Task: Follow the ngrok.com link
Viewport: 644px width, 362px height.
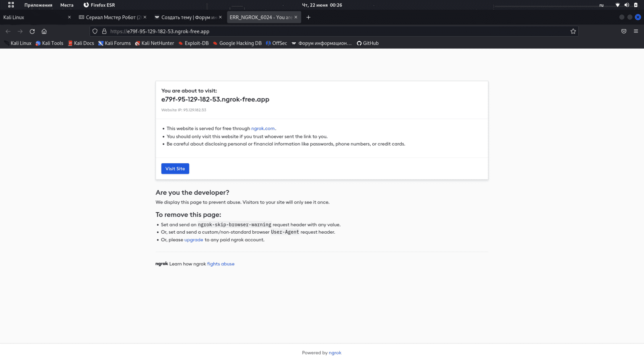Action: pos(263,129)
